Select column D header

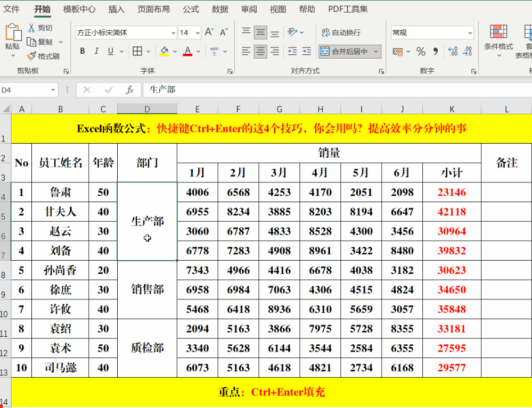tap(147, 109)
